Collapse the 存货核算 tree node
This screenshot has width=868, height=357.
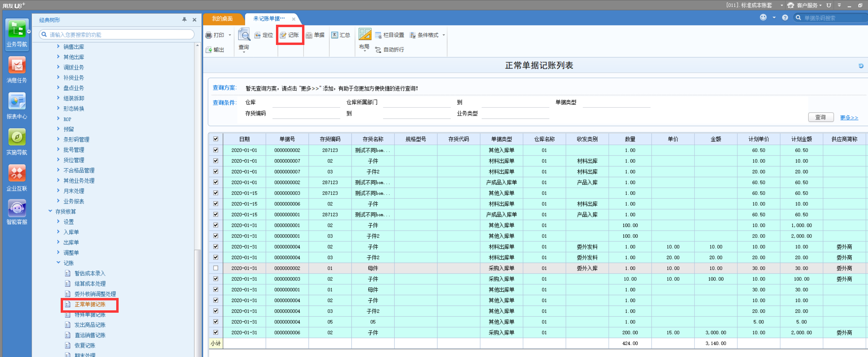coord(50,211)
